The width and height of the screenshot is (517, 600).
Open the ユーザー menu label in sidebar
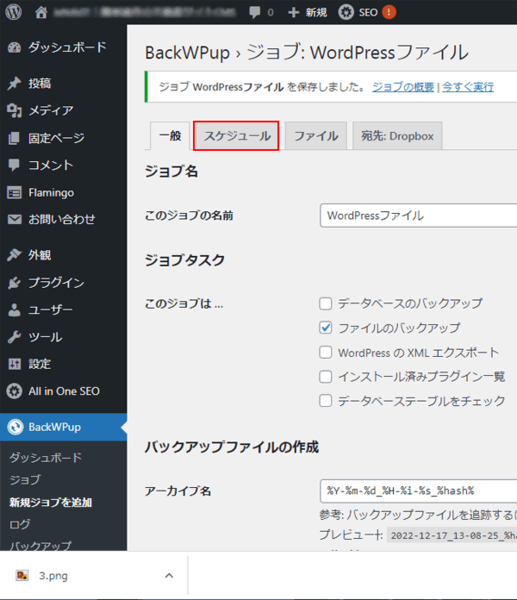[x=51, y=310]
